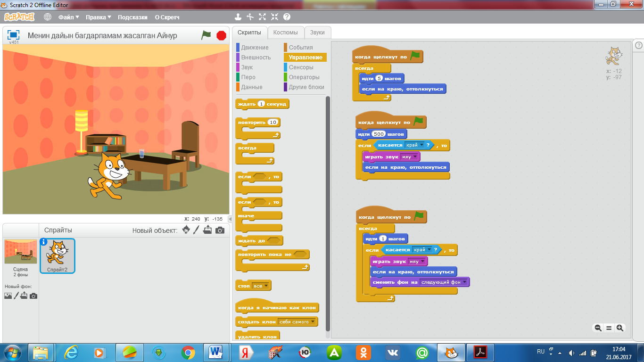Zoom in the scripts area
The width and height of the screenshot is (644, 362).
click(620, 328)
